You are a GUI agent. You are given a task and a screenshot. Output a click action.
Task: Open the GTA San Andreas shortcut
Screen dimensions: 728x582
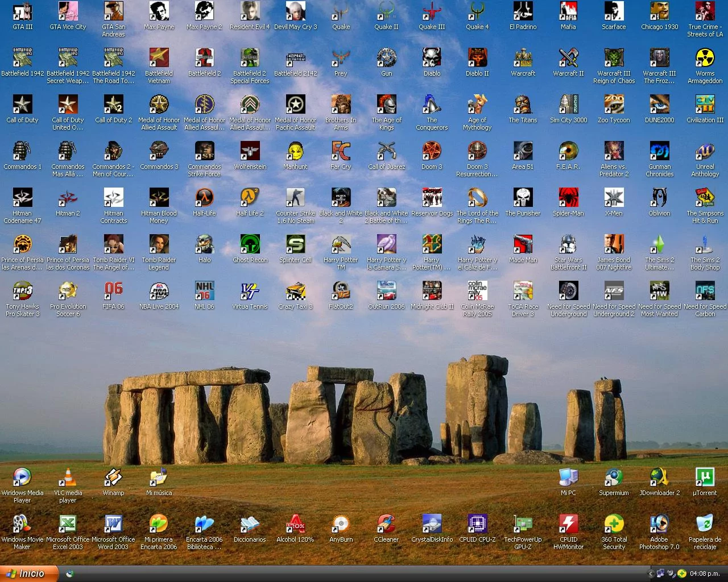click(x=113, y=11)
